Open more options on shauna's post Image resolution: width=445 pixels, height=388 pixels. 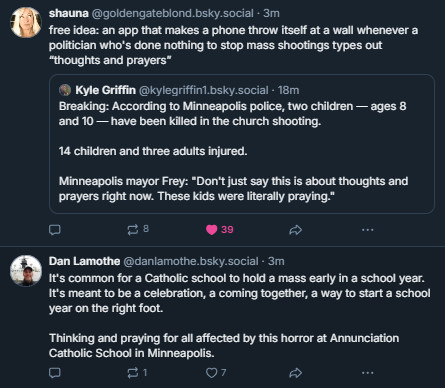(368, 230)
